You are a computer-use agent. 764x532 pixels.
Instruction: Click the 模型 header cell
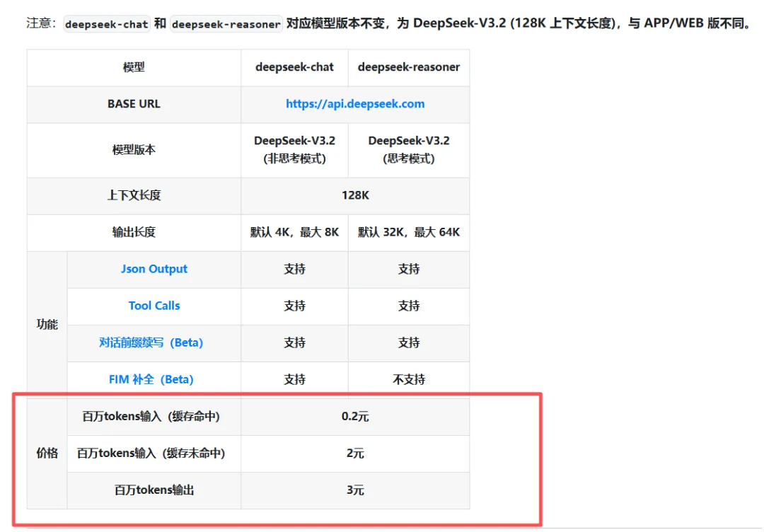[x=134, y=67]
